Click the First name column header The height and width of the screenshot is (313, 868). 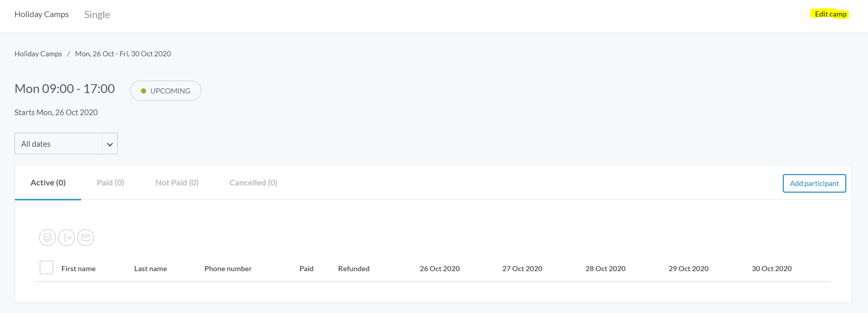pos(78,269)
